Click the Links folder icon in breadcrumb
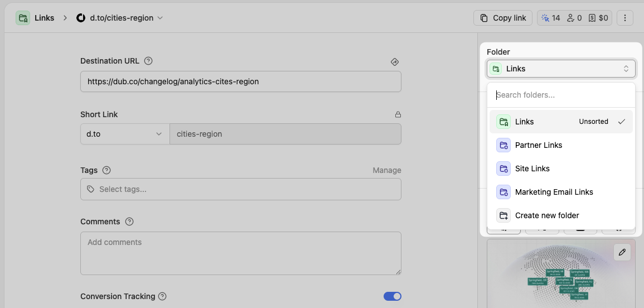This screenshot has width=644, height=308. point(23,18)
